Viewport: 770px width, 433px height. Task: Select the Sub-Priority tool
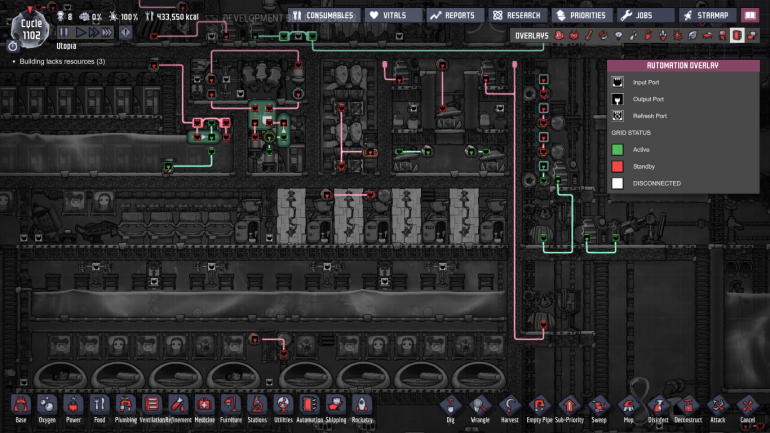coord(569,408)
